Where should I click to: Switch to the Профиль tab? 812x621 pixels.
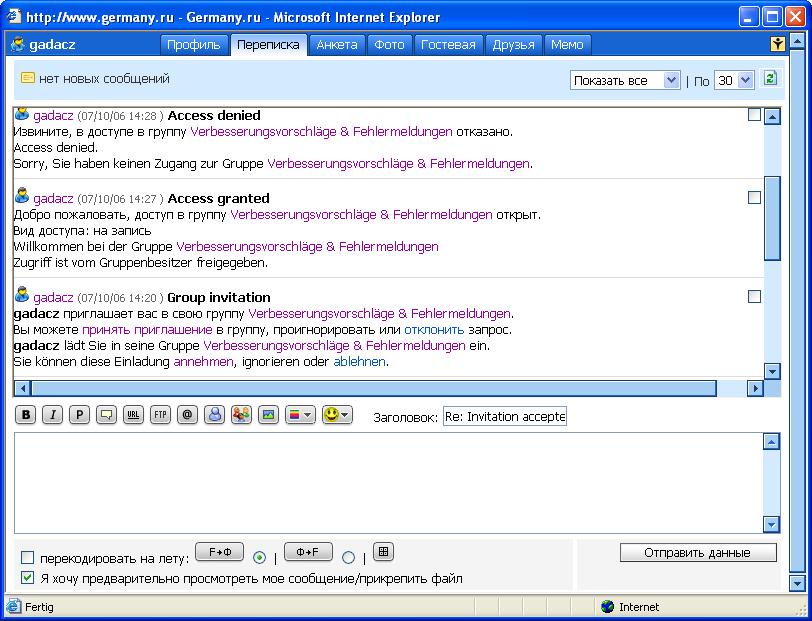click(x=194, y=45)
